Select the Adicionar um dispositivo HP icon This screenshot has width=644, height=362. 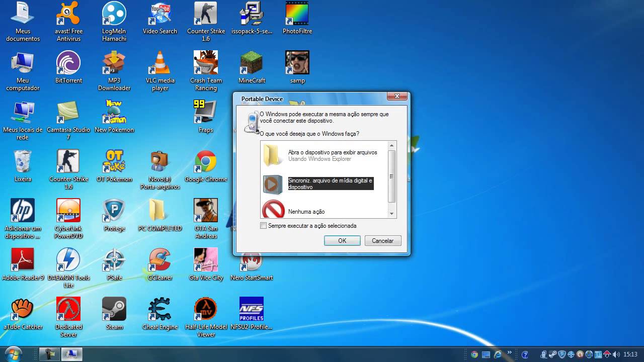[x=23, y=219]
